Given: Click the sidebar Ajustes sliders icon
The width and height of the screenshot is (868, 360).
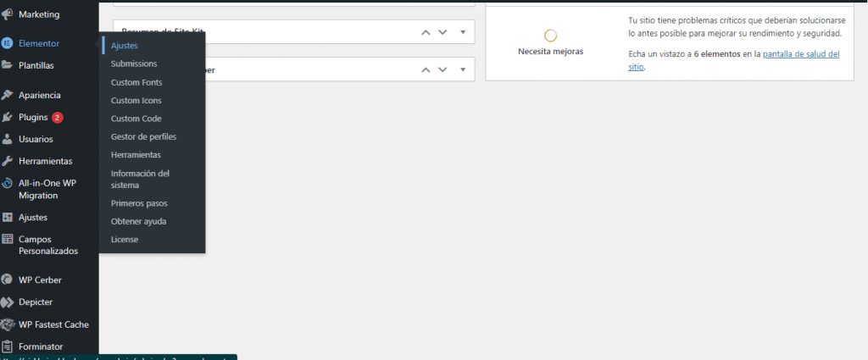Looking at the screenshot, I should pyautogui.click(x=7, y=218).
